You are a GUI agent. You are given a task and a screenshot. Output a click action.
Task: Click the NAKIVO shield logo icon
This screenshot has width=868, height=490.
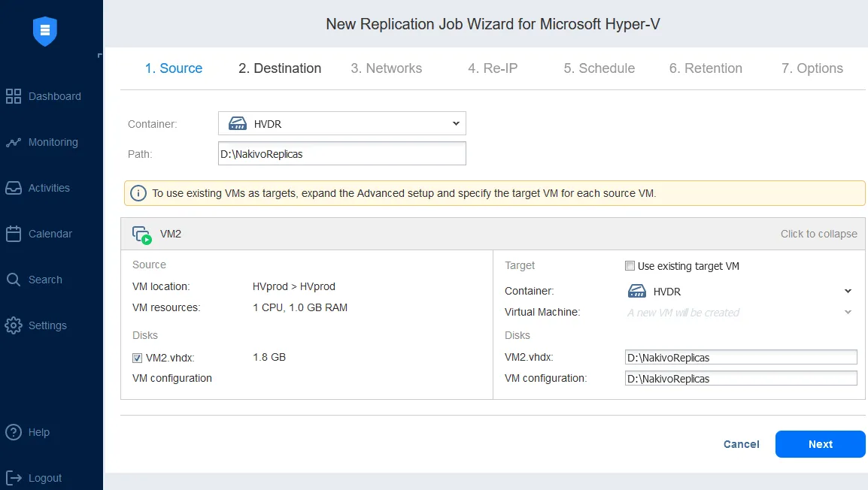coord(45,31)
